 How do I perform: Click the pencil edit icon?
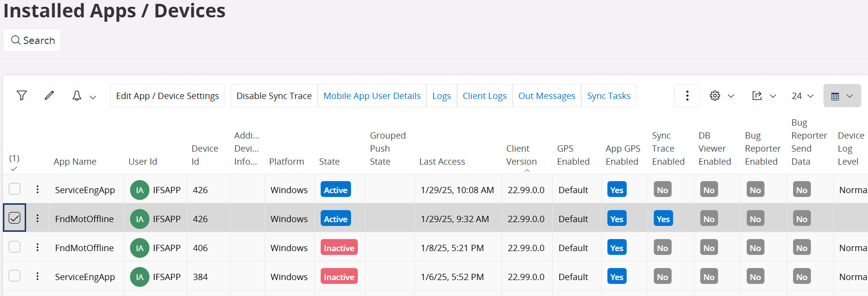tap(49, 96)
